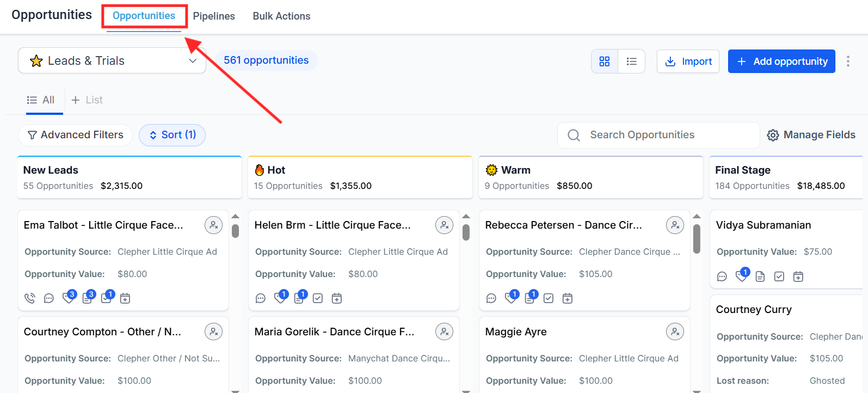Click the phone call icon on Ema Talbot's card
The image size is (868, 393).
click(x=30, y=298)
